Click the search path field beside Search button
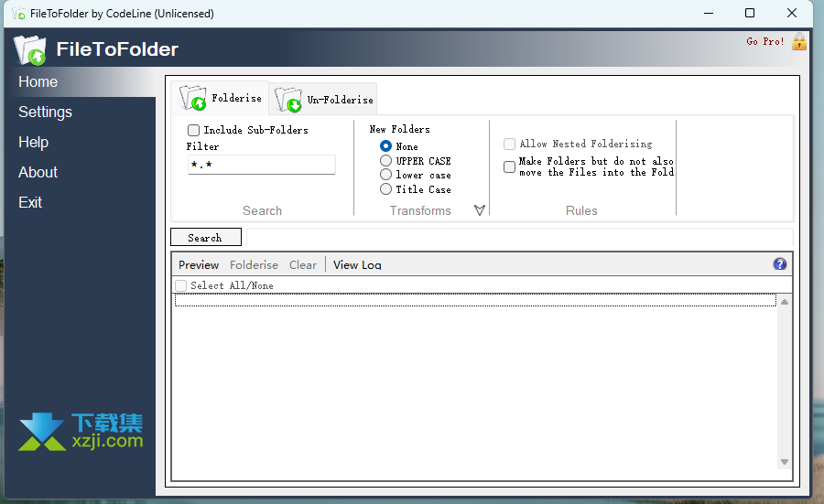This screenshot has width=824, height=504. [520, 237]
